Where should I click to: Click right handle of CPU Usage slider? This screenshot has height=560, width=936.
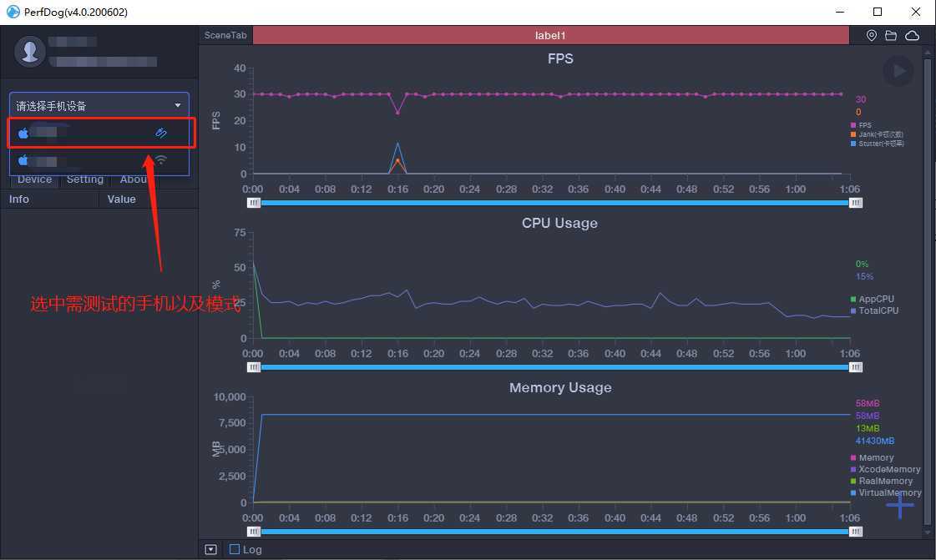click(x=855, y=367)
